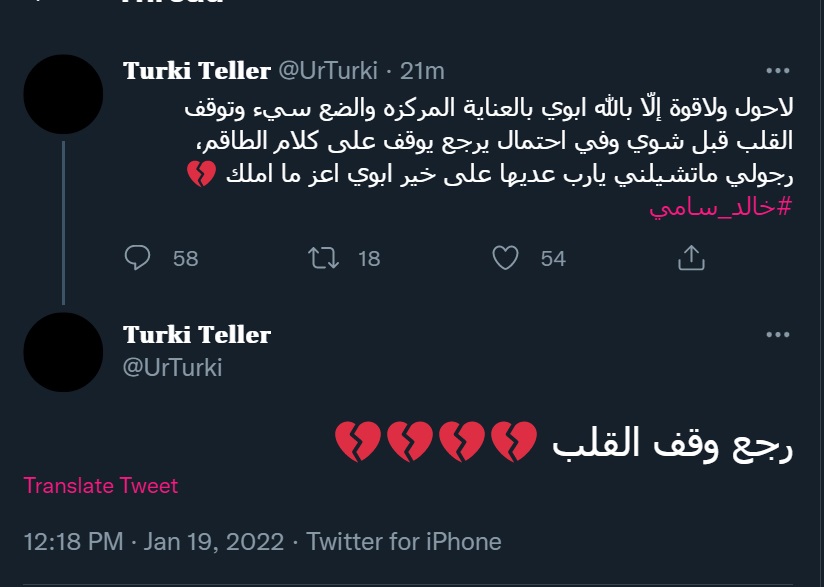This screenshot has width=824, height=587.
Task: Click the retweet icon on first tweet
Action: 323,258
